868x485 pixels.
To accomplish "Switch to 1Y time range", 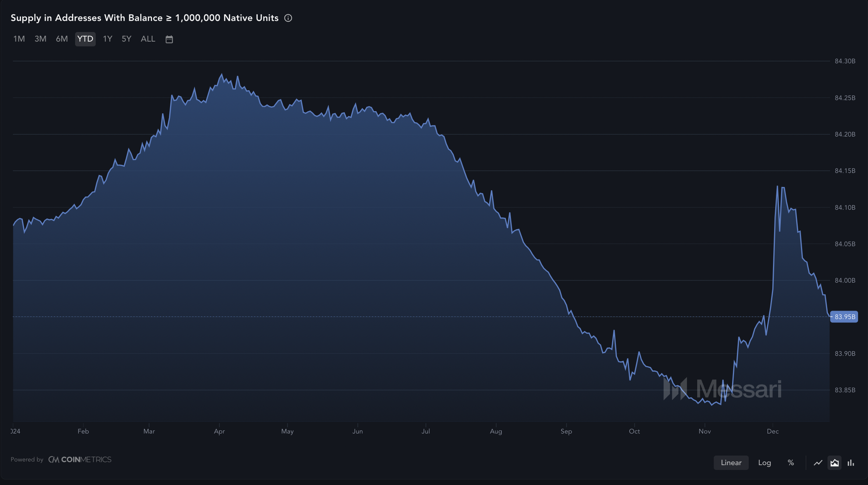I will tap(107, 39).
